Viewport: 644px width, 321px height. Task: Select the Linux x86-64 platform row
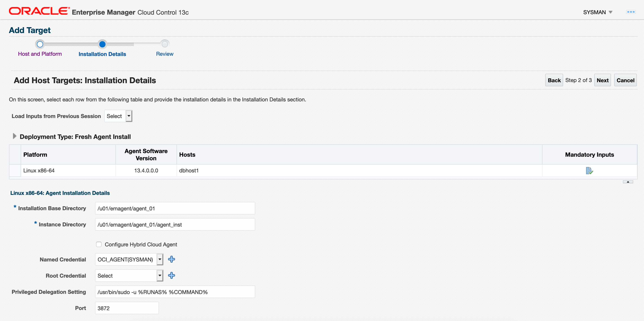tap(323, 171)
